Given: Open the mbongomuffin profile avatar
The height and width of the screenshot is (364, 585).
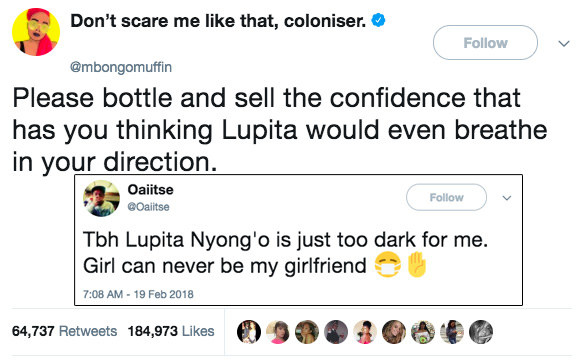Looking at the screenshot, I should coord(36,32).
